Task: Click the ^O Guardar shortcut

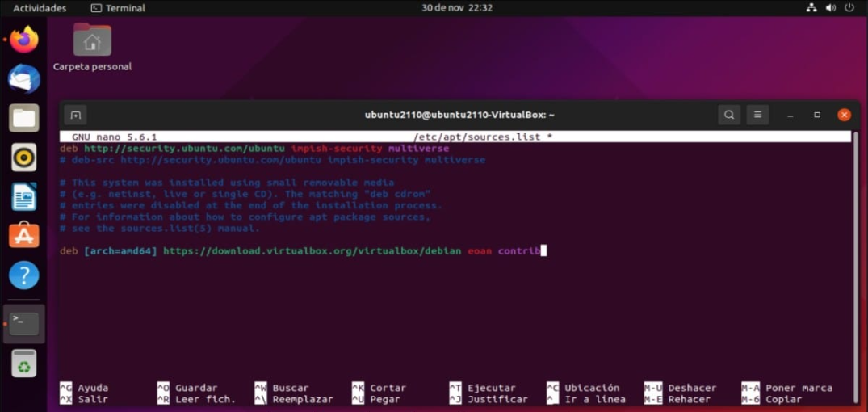Action: click(187, 389)
